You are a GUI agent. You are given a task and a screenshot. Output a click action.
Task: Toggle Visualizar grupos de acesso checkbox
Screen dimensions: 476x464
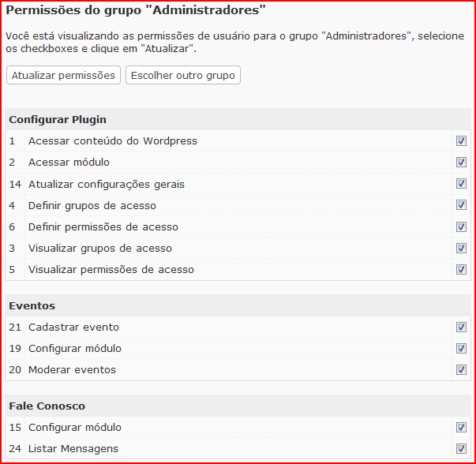(461, 248)
